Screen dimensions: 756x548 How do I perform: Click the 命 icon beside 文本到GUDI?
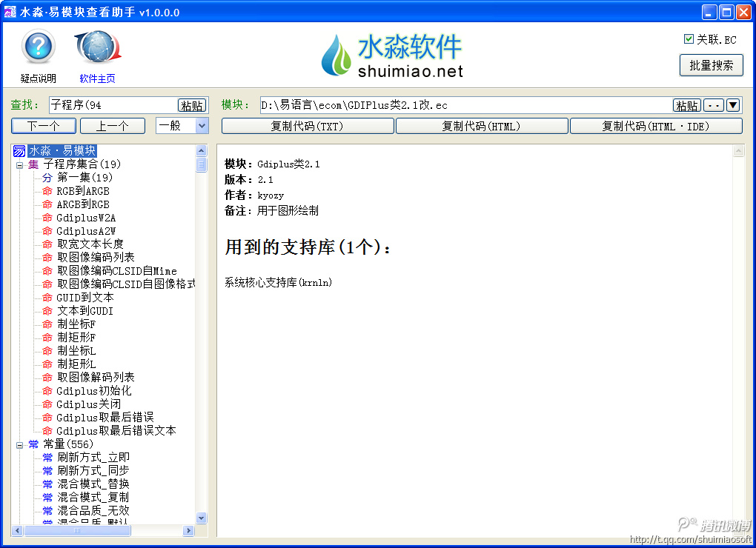(x=47, y=311)
